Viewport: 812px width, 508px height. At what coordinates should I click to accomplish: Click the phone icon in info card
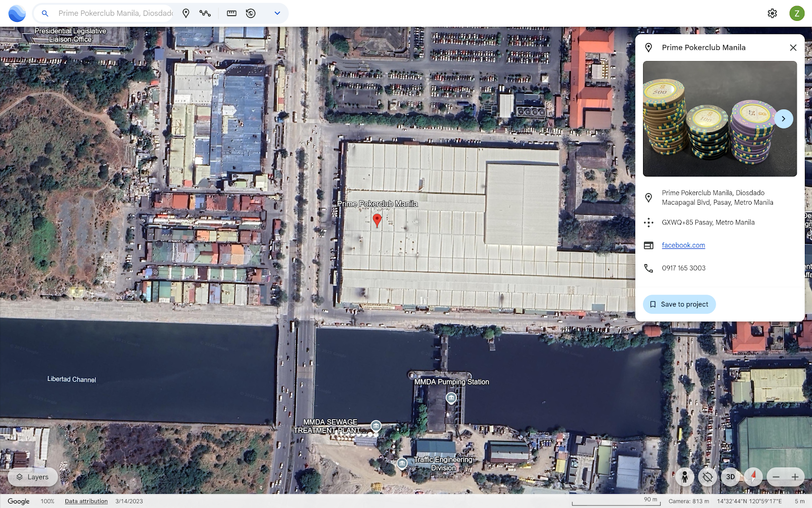click(649, 268)
